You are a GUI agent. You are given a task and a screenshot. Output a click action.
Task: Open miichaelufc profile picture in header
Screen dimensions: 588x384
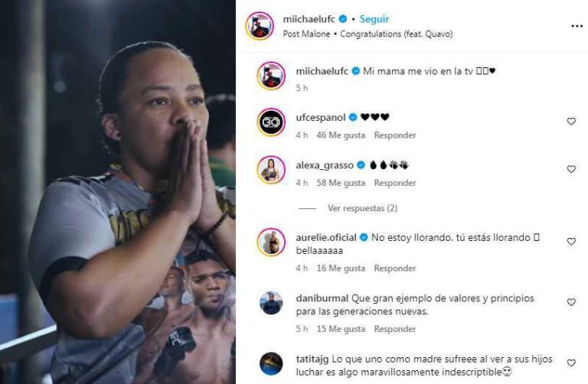pos(260,26)
